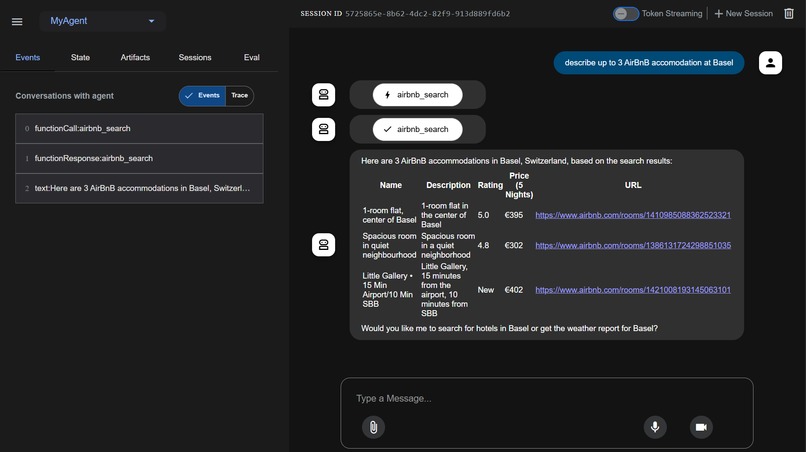Open the Artifacts tab
Image resolution: width=806 pixels, height=452 pixels.
pyautogui.click(x=135, y=58)
